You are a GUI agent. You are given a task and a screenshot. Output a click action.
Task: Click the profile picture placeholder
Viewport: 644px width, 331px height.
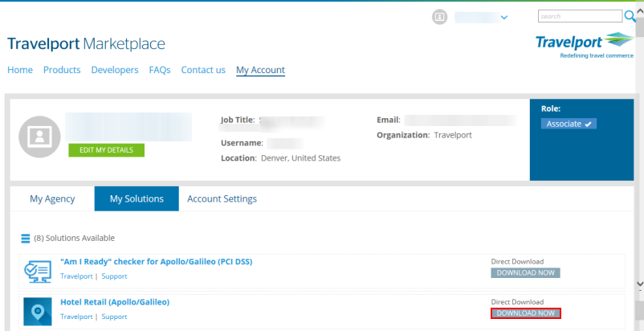pyautogui.click(x=39, y=137)
